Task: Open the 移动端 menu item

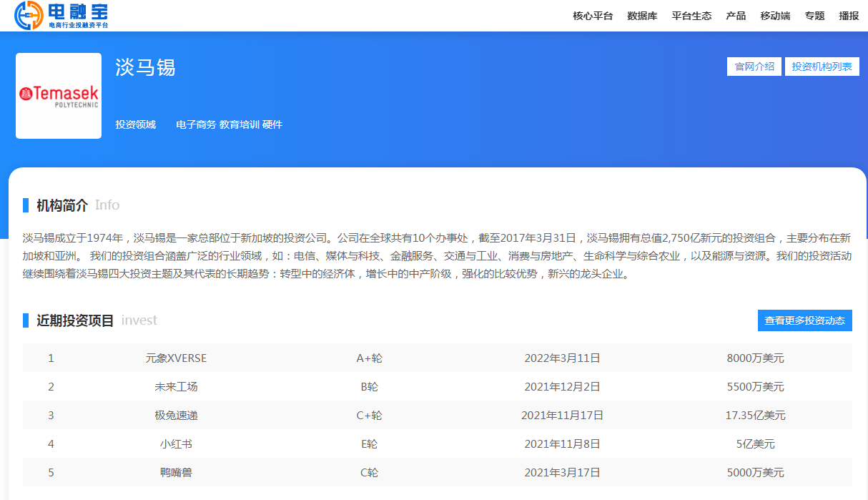Action: (774, 15)
